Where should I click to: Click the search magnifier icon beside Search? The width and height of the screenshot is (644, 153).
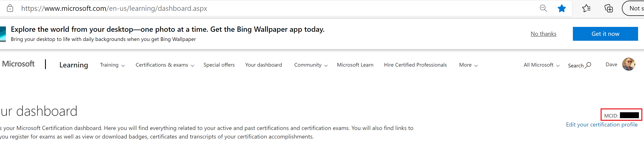[588, 65]
